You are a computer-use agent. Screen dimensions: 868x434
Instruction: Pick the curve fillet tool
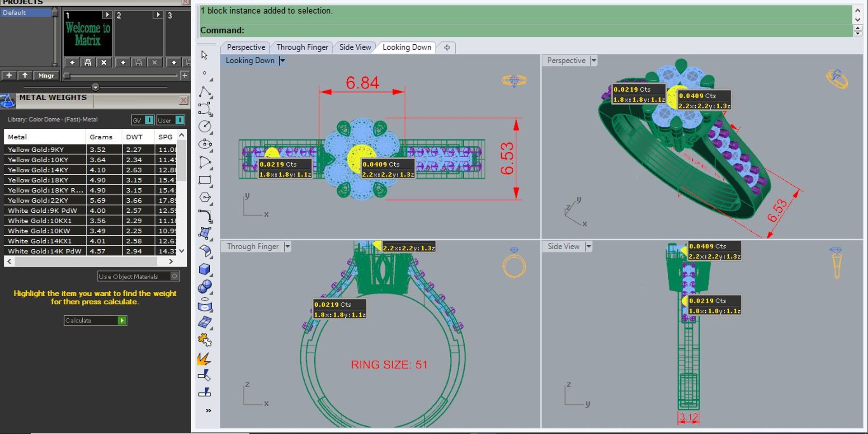coord(205,216)
